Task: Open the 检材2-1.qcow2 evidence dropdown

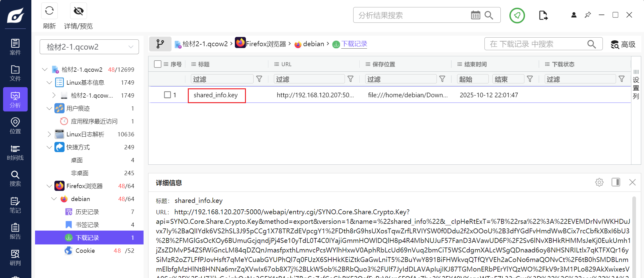Action: pyautogui.click(x=89, y=47)
